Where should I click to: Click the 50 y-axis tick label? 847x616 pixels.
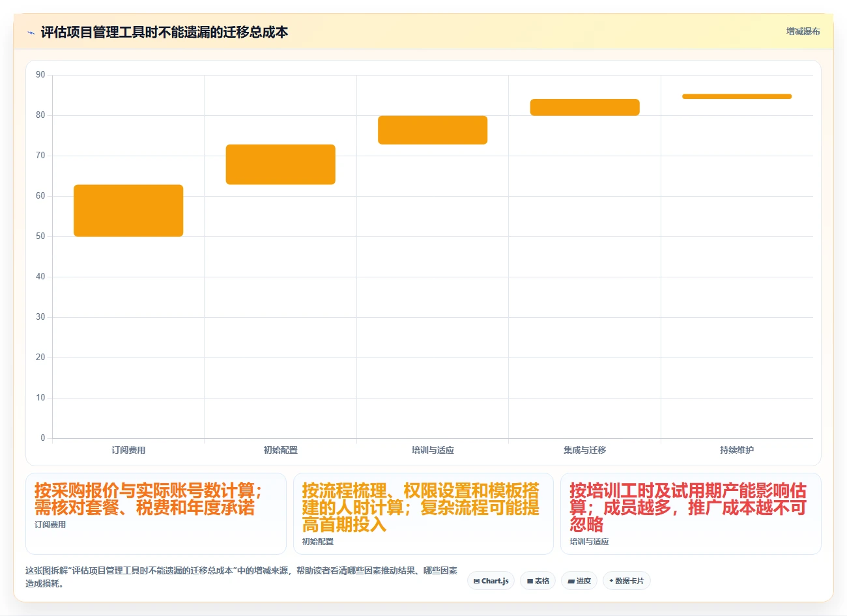(40, 236)
